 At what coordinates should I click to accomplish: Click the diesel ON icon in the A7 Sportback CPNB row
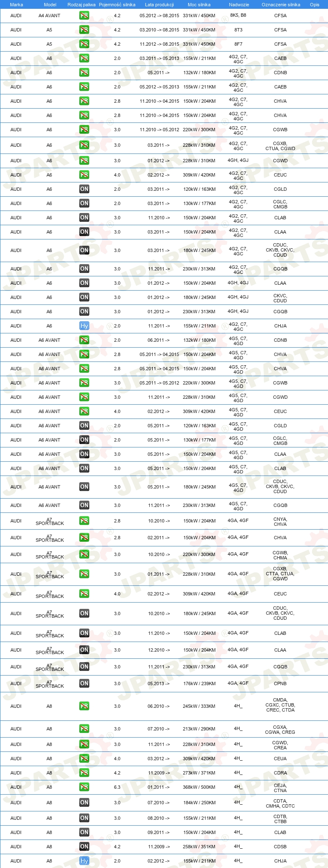[84, 683]
